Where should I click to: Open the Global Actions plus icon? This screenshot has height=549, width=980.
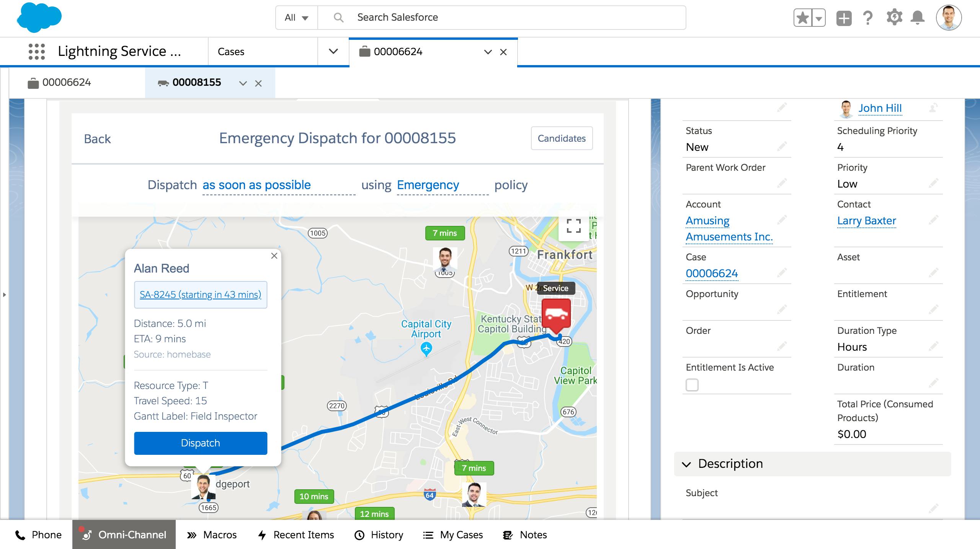[x=844, y=18]
